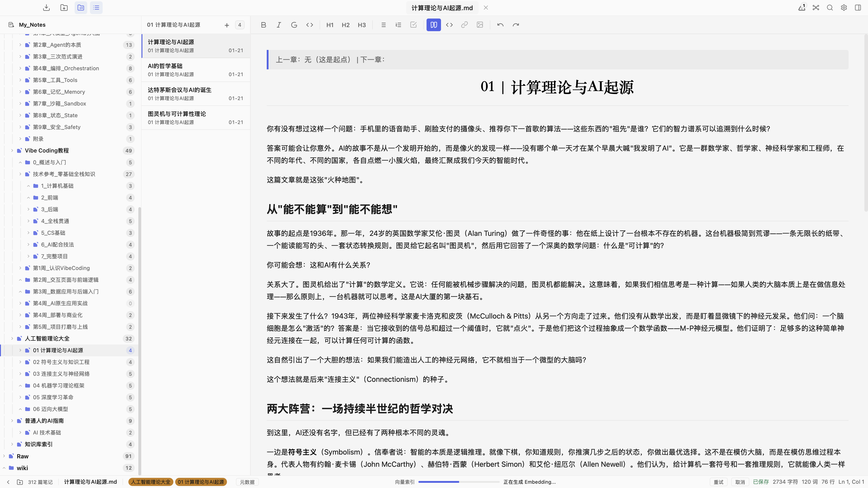
Task: Apply bold formatting
Action: pyautogui.click(x=264, y=25)
